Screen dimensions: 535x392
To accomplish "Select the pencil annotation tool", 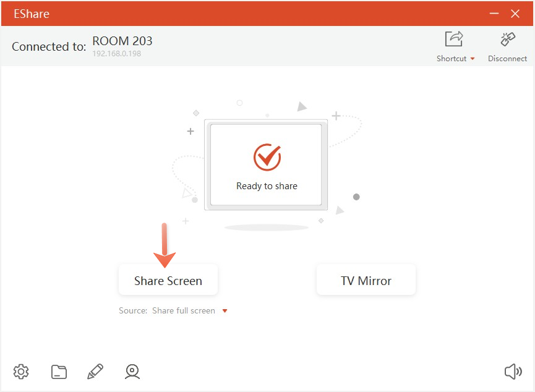I will (x=95, y=372).
